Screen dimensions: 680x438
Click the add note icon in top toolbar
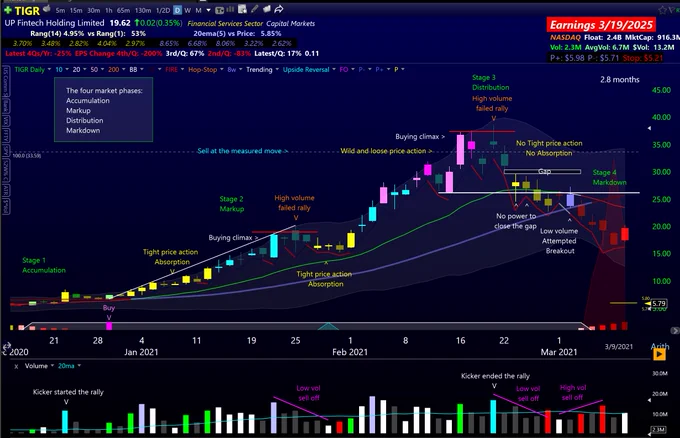click(x=242, y=9)
